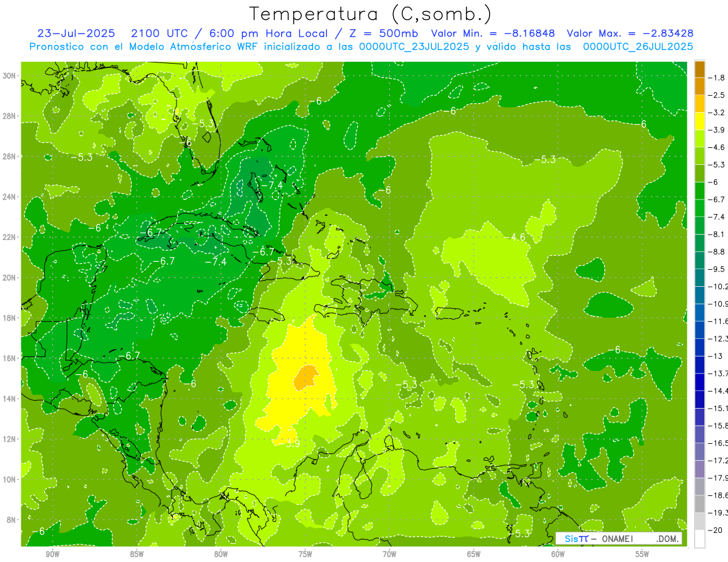Click the "10N" latitude axis label

click(x=10, y=480)
